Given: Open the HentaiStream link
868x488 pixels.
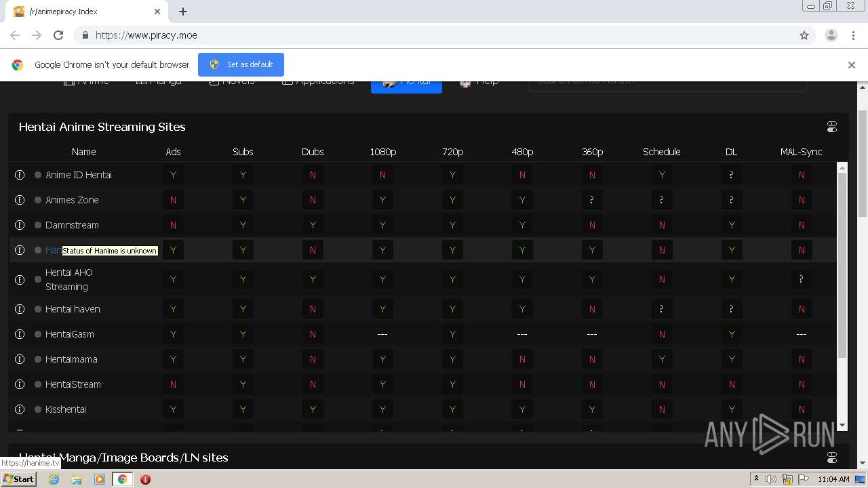Looking at the screenshot, I should (73, 384).
